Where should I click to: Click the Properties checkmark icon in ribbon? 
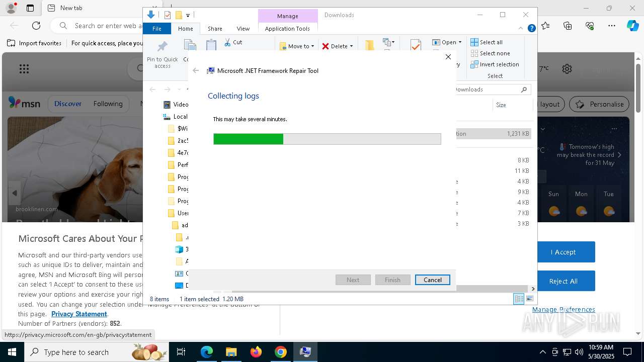click(416, 45)
